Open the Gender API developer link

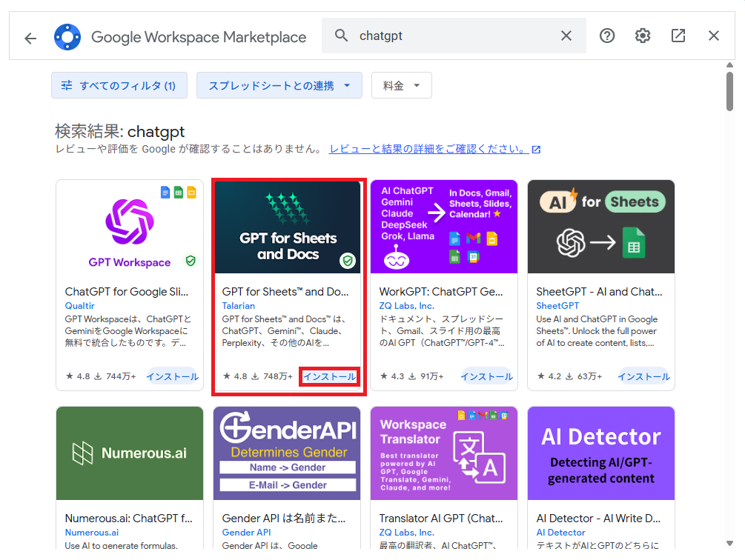click(x=246, y=533)
